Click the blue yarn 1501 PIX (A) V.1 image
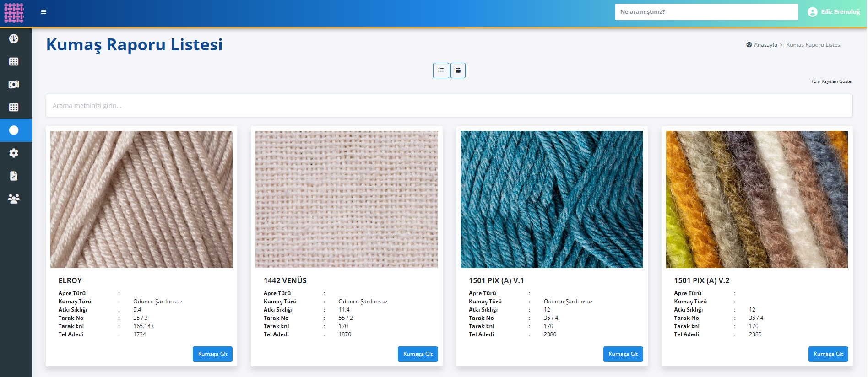Screen dimensions: 868x377 click(552, 199)
